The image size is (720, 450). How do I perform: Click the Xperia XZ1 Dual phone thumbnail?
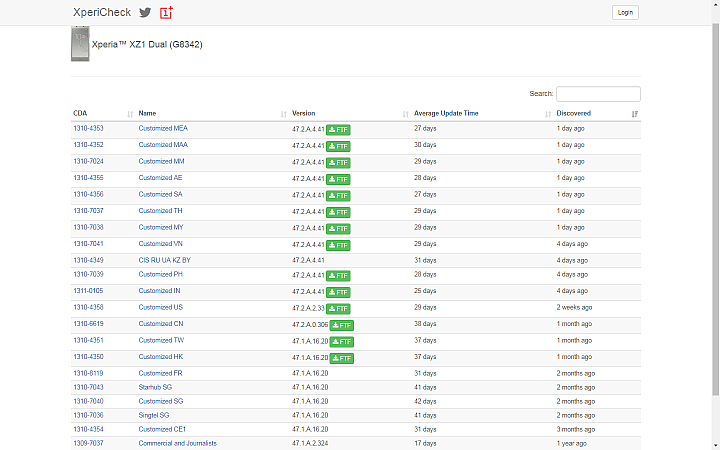pos(80,44)
